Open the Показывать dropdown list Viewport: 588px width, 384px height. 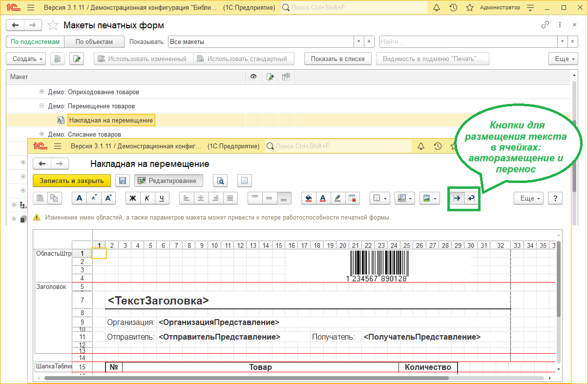click(x=359, y=42)
